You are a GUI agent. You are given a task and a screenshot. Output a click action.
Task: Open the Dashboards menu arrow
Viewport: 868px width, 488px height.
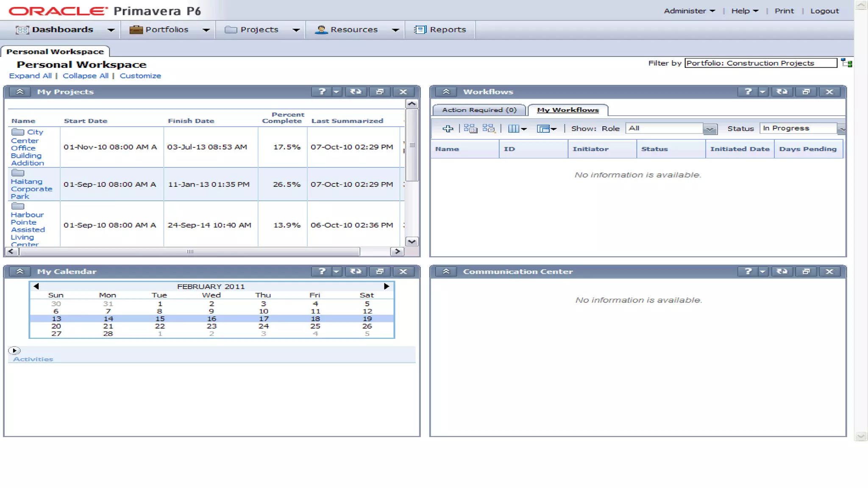111,30
